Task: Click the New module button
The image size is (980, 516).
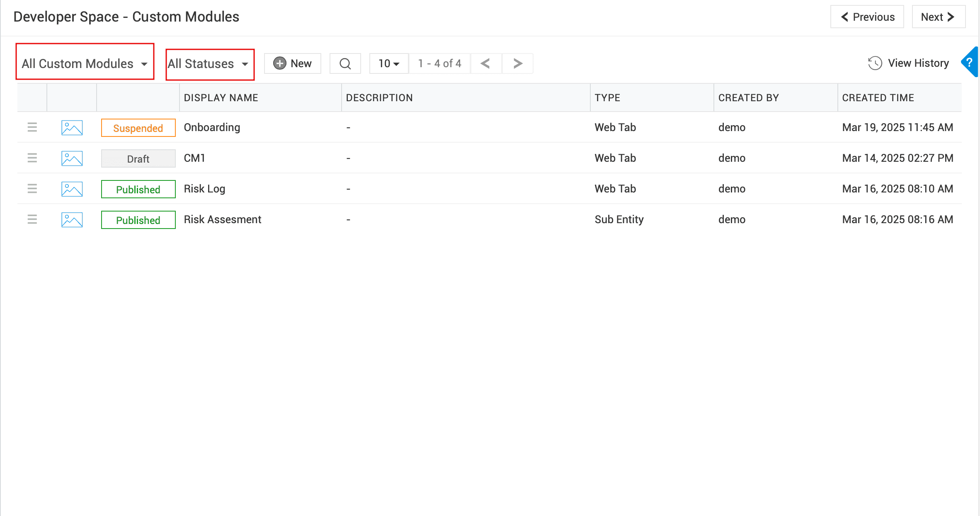Action: pos(293,63)
